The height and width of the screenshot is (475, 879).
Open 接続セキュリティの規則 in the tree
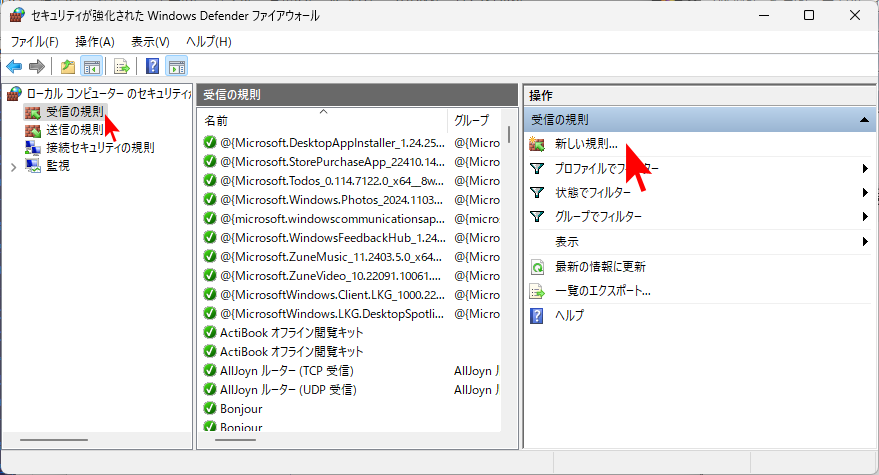(99, 147)
